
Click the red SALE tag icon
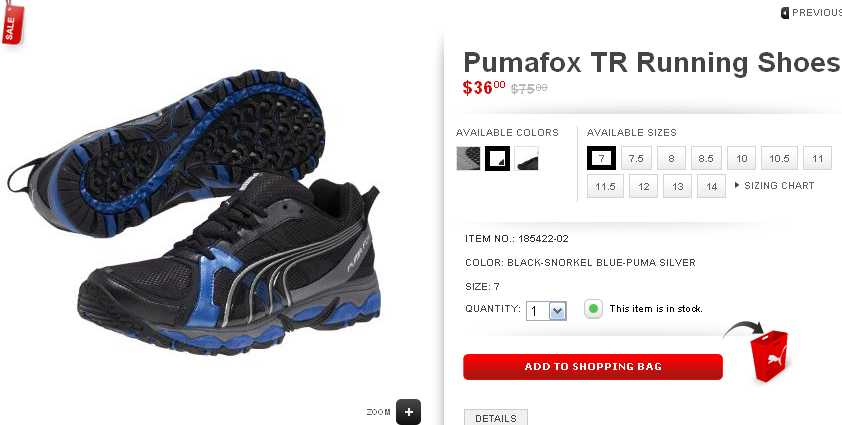(13, 24)
